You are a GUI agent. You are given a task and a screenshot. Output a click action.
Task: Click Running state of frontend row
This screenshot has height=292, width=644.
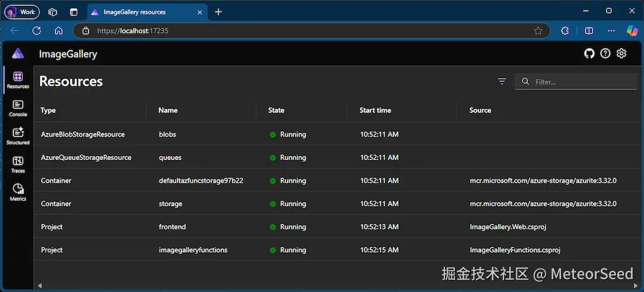tap(288, 226)
